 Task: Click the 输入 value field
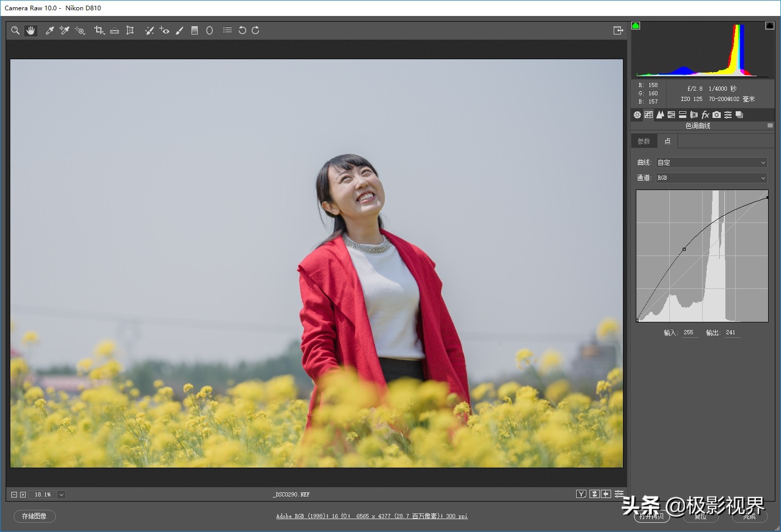point(690,333)
